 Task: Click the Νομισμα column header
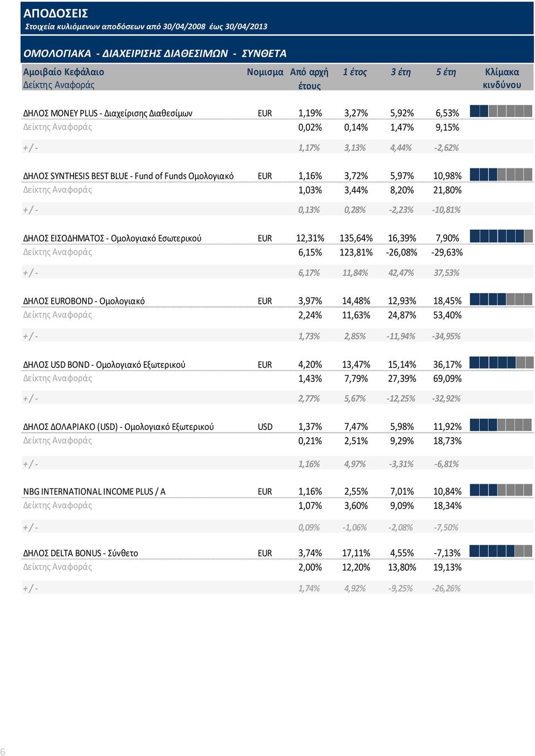(x=265, y=72)
